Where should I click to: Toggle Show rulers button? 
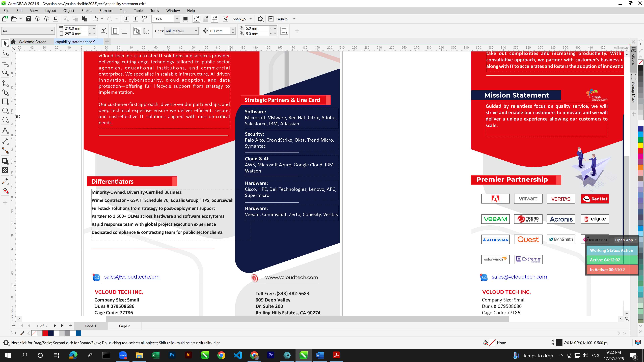(x=196, y=19)
